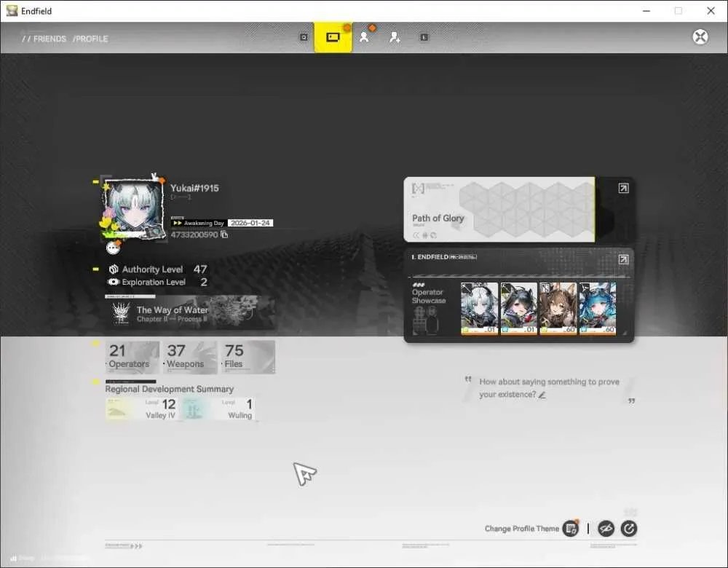Image resolution: width=728 pixels, height=568 pixels.
Task: Minimize the Endfield window
Action: [646, 11]
